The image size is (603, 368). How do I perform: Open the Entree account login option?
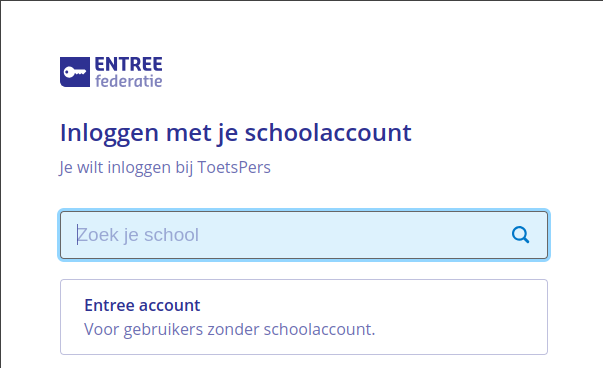tap(304, 317)
